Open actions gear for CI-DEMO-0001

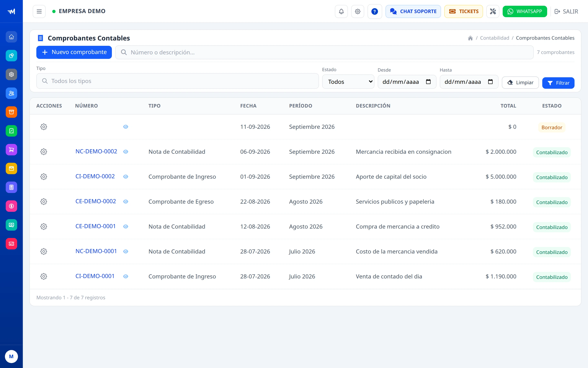tap(44, 276)
